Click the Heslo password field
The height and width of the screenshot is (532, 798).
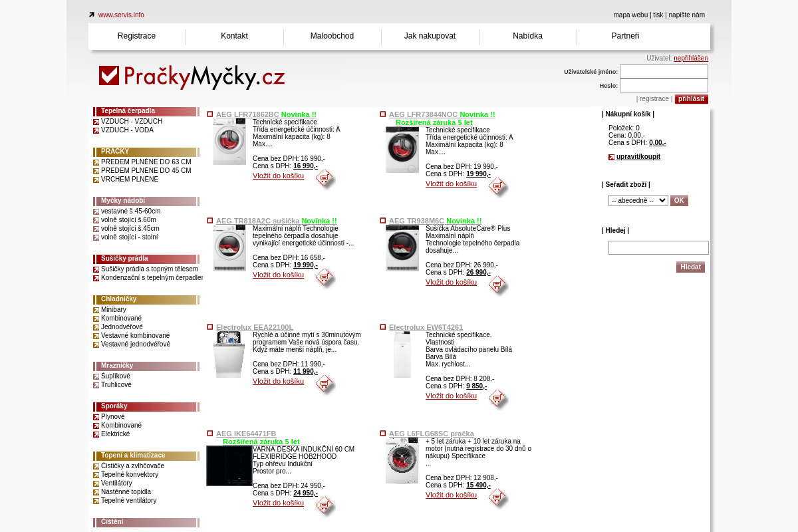coord(663,86)
